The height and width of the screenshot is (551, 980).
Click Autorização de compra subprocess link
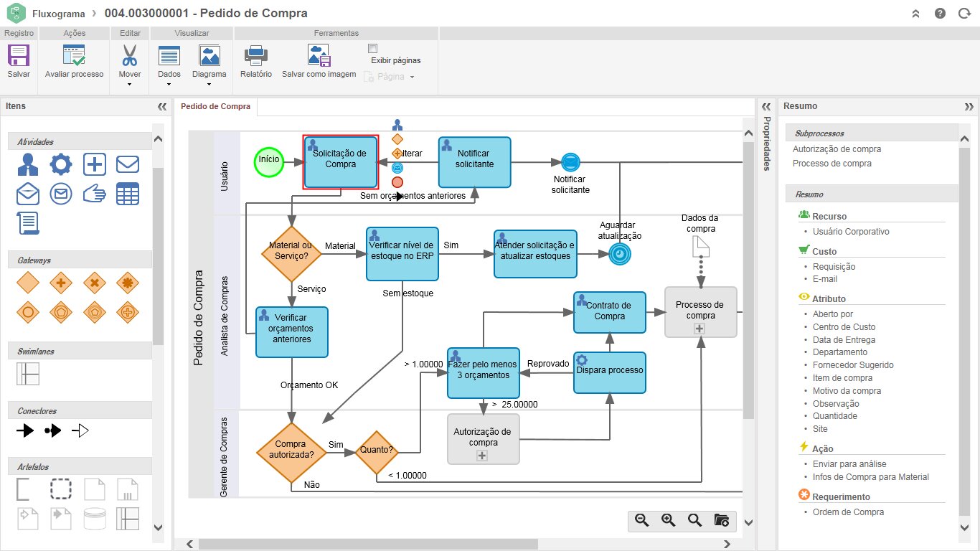pos(837,149)
